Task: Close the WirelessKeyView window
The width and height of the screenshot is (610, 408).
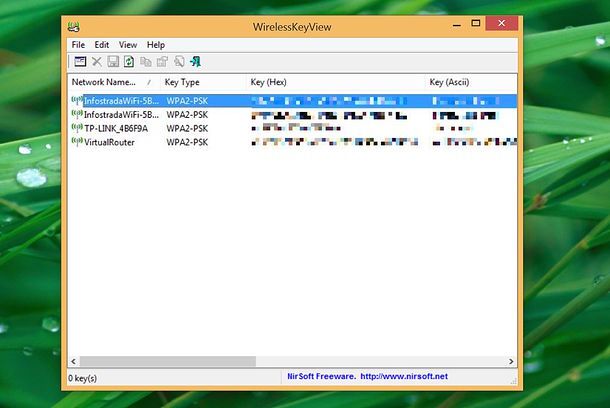Action: click(501, 23)
